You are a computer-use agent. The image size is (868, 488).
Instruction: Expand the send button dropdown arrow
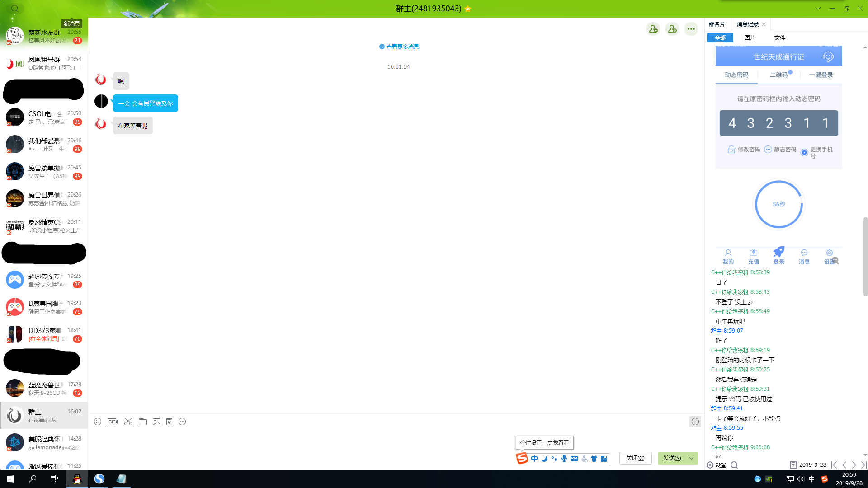click(x=692, y=458)
